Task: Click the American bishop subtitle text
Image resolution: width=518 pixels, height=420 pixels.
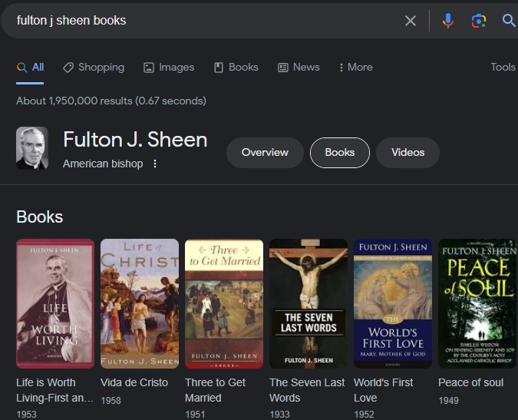Action: coord(103,164)
